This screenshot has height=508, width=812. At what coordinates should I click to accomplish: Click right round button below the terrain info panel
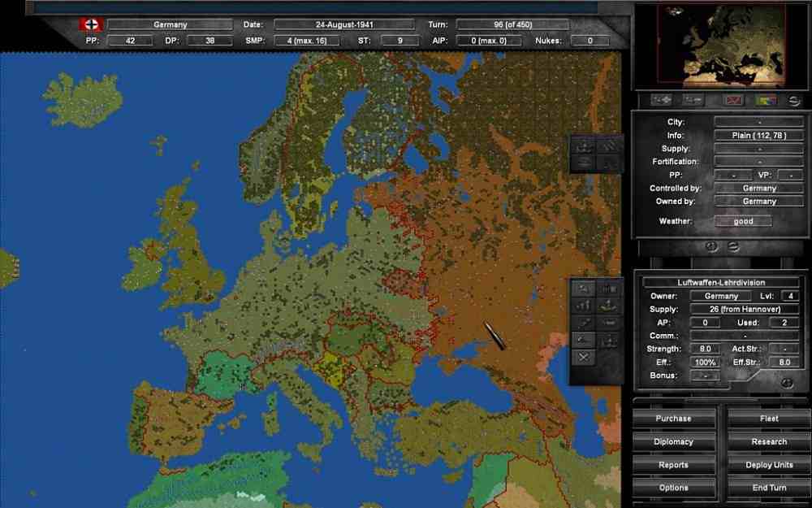tap(733, 245)
